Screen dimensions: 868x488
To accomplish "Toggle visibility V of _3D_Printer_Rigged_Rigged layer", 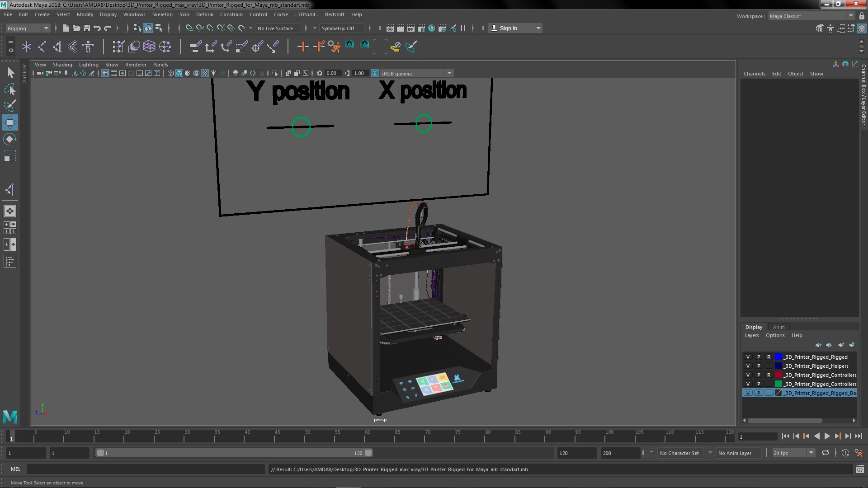I will coord(748,357).
